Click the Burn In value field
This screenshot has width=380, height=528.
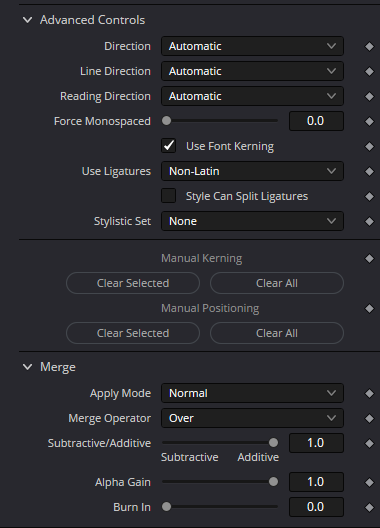(x=316, y=507)
